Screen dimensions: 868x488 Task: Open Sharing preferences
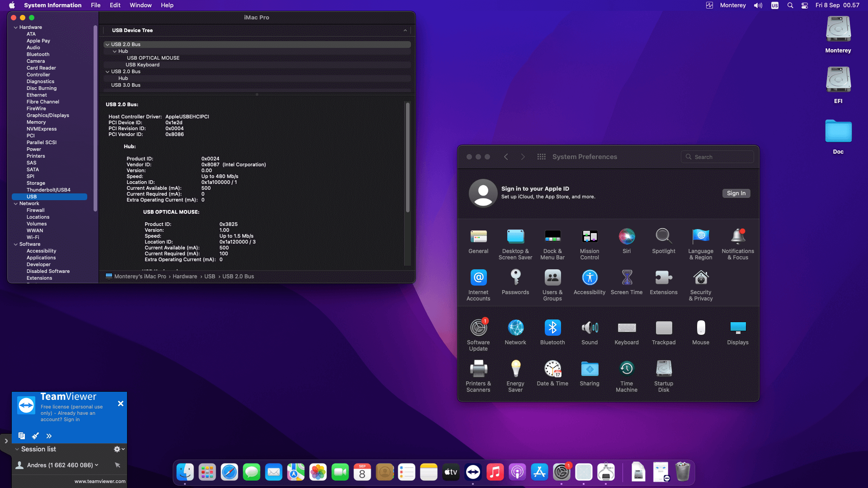coord(590,369)
